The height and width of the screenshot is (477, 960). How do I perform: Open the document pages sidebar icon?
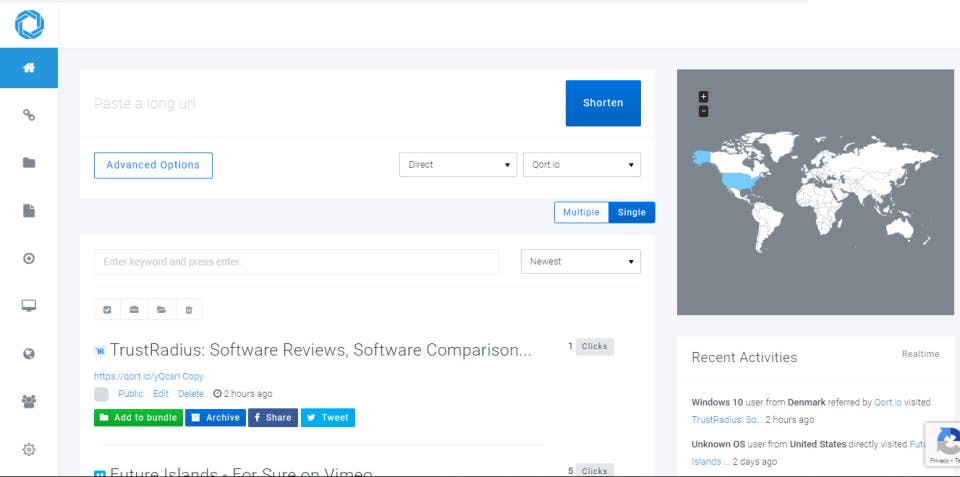(x=29, y=211)
